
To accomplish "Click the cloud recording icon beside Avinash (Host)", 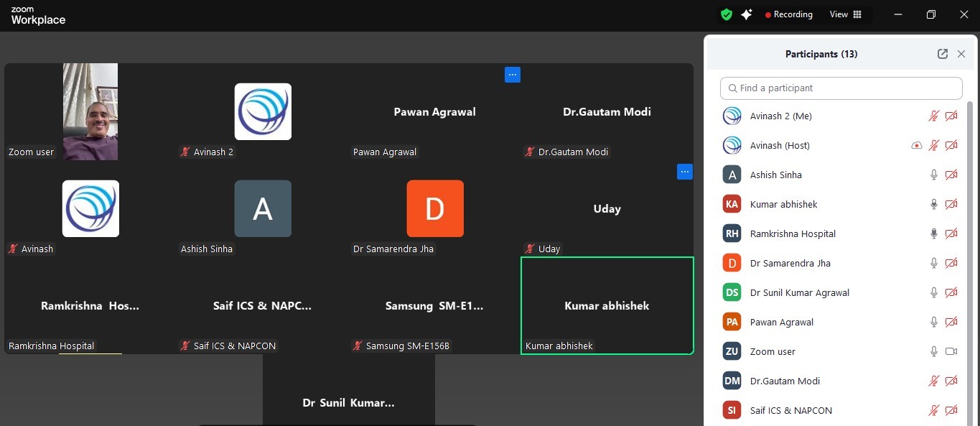I will click(916, 145).
